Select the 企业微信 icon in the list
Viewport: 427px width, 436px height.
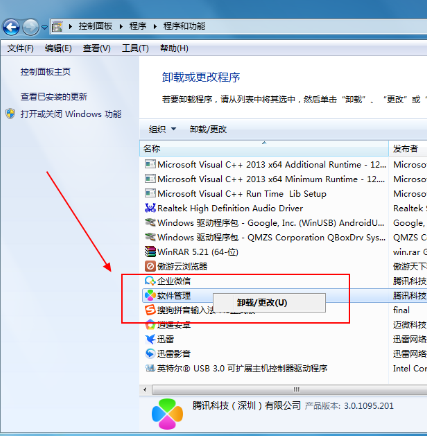(150, 281)
